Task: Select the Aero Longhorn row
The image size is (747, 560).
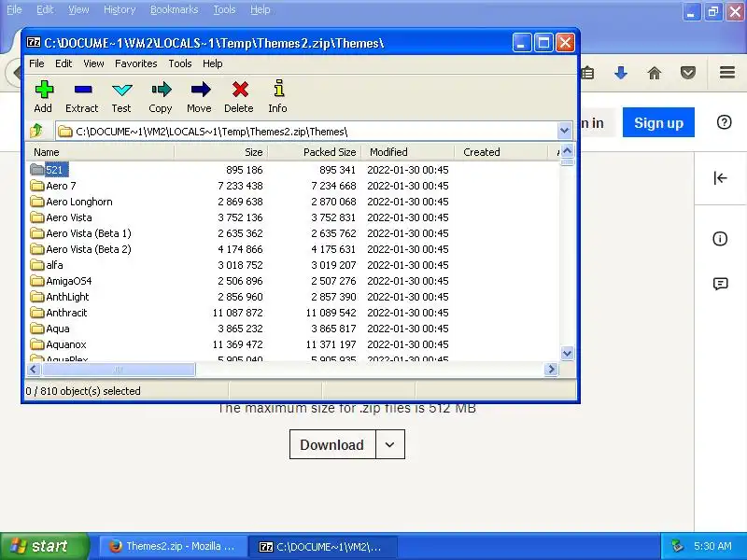Action: pos(292,202)
